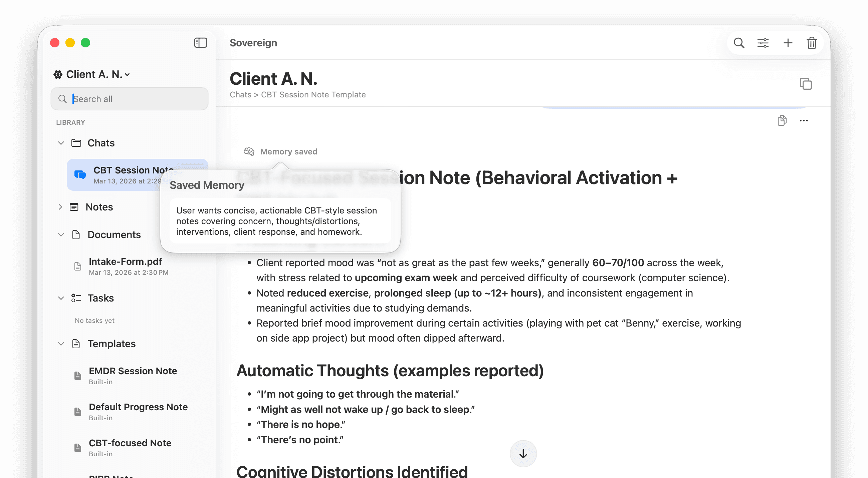This screenshot has width=868, height=478.
Task: Toggle the sidebar visibility icon
Action: (x=201, y=43)
